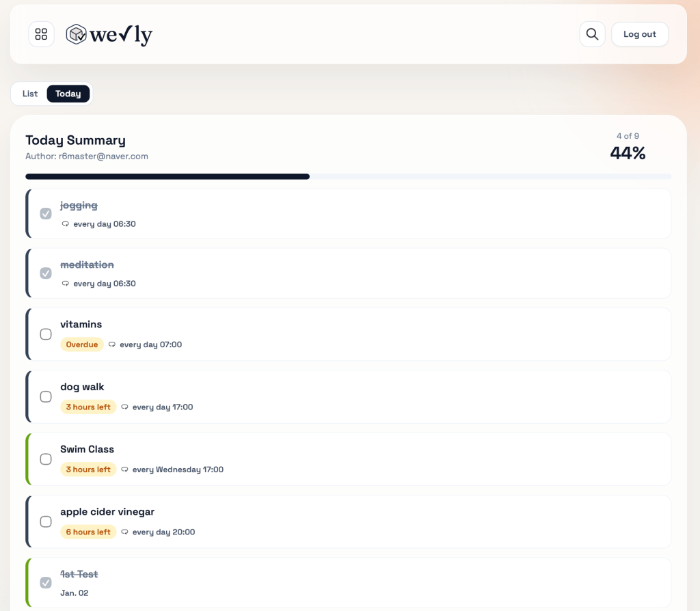This screenshot has height=611, width=700.
Task: Tick the Swim Class checkbox
Action: tap(46, 459)
